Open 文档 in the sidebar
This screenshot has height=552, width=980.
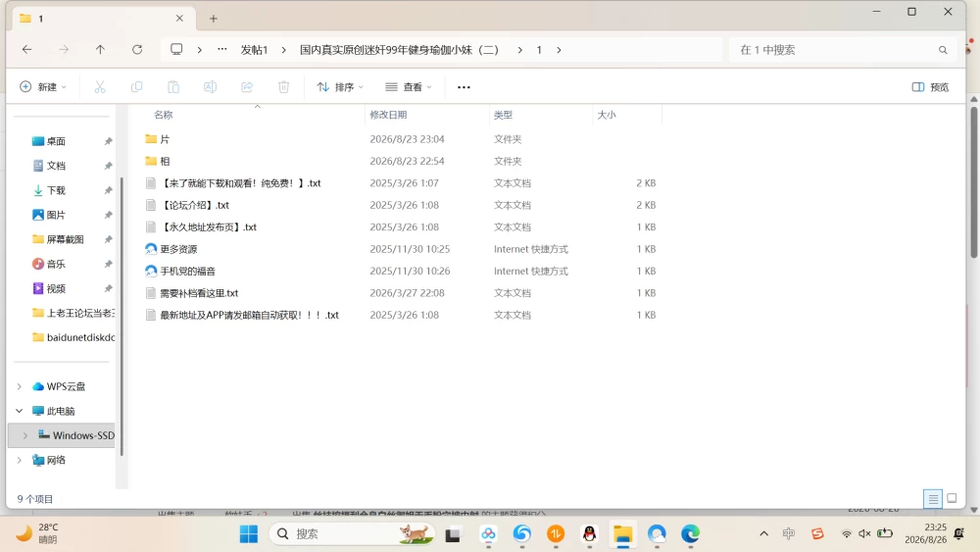56,166
